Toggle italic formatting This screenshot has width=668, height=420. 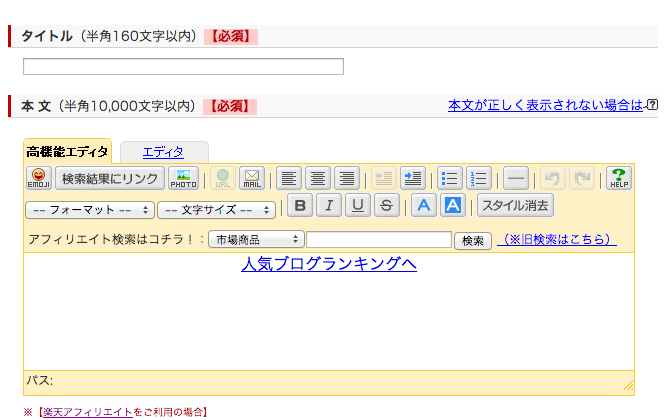pos(329,205)
